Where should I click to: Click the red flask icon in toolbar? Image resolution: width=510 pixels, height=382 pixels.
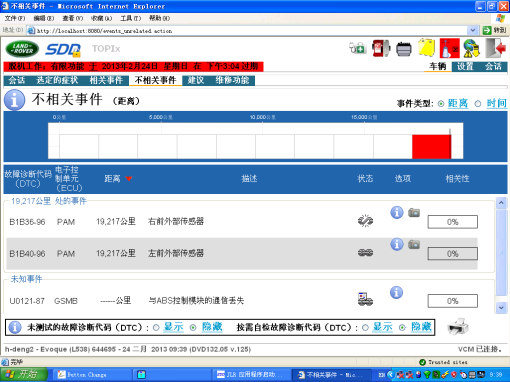coord(449,48)
